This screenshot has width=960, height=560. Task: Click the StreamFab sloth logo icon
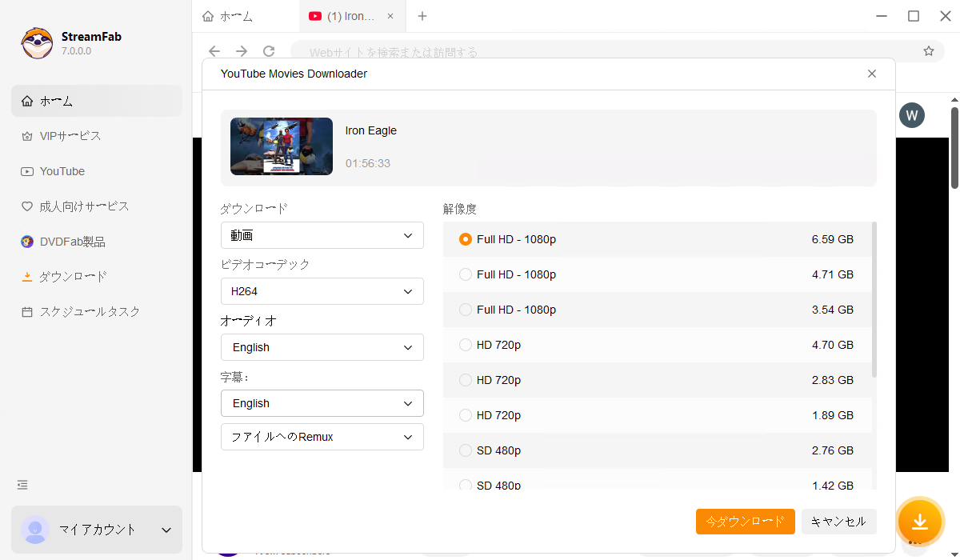(37, 43)
